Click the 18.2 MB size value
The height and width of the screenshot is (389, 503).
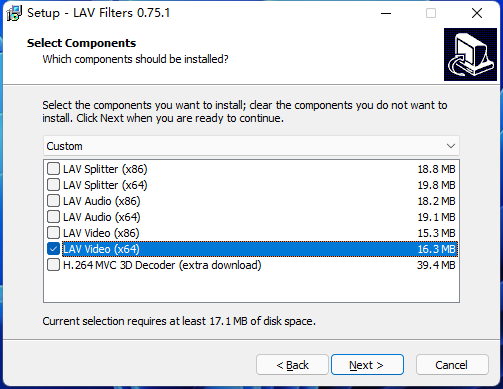coord(436,201)
